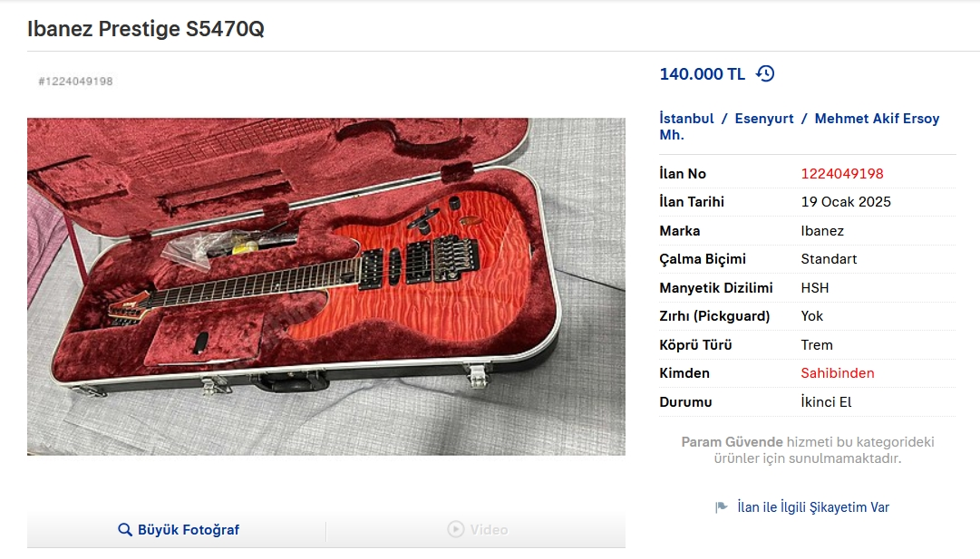Click İlan ile İlgili Şikayetim Var
Viewport: 980px width, 559px height.
point(813,507)
